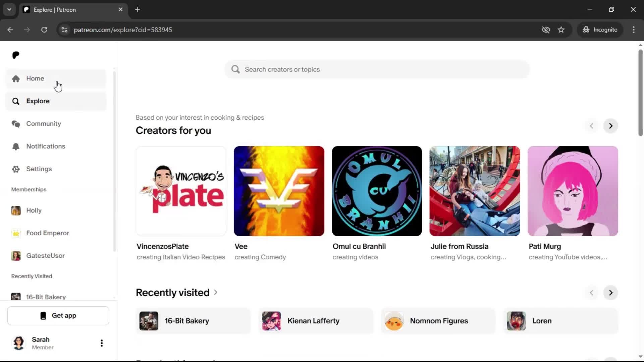Show previous Recently visited creators

pos(592,293)
